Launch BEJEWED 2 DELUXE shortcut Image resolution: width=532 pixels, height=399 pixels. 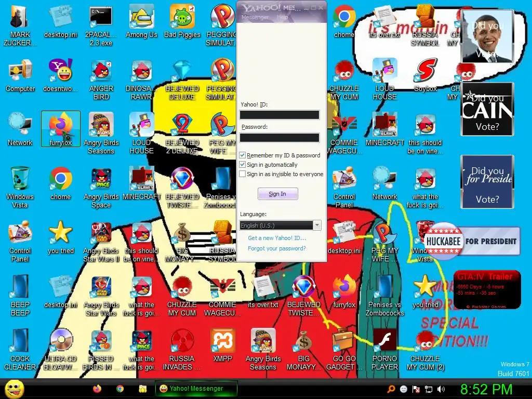pos(182,134)
